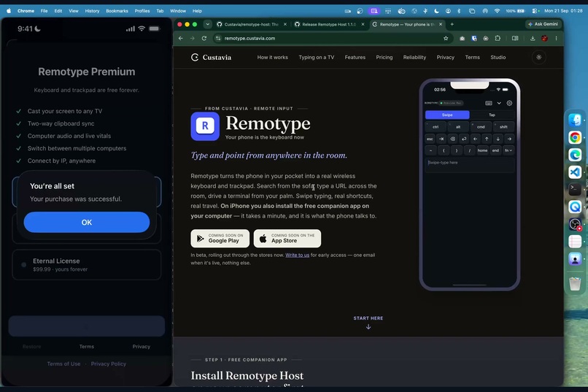Open a new Chrome tab

(x=452, y=24)
